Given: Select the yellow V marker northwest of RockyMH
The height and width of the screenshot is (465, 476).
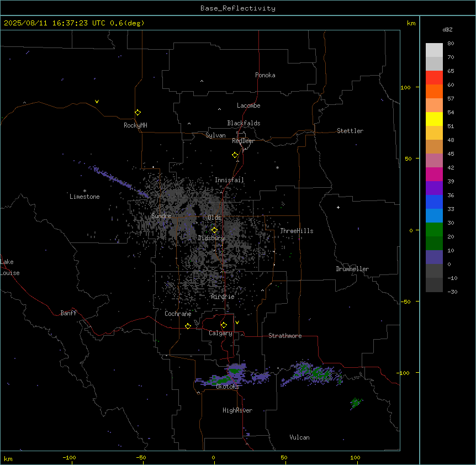Looking at the screenshot, I should (97, 102).
